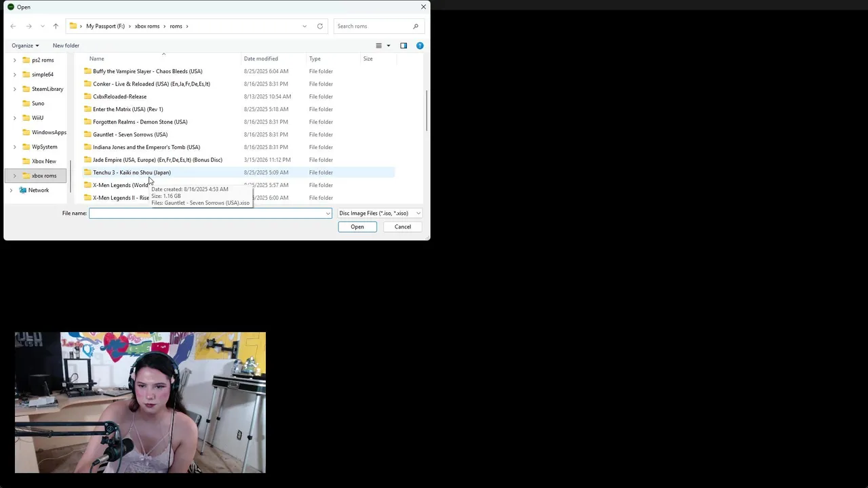
Task: Click the Buffy the Vampire Slayer folder icon
Action: click(x=87, y=71)
